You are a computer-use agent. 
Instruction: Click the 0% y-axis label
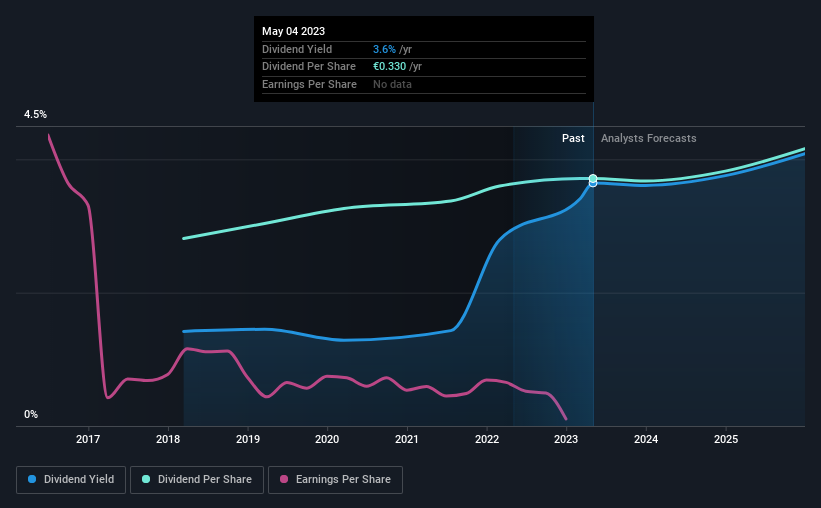click(31, 415)
